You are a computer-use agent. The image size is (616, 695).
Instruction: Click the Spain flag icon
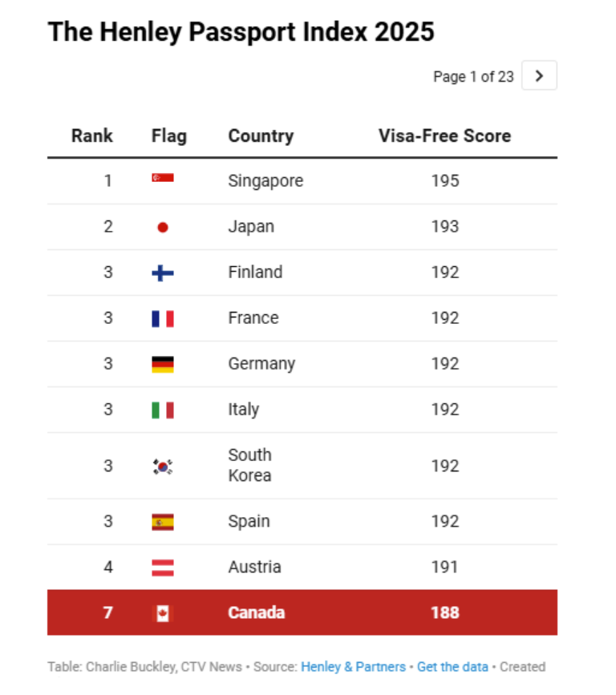pos(163,522)
